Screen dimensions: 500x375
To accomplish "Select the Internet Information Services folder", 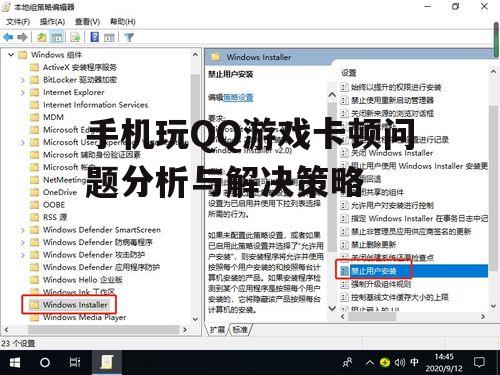I will (89, 105).
